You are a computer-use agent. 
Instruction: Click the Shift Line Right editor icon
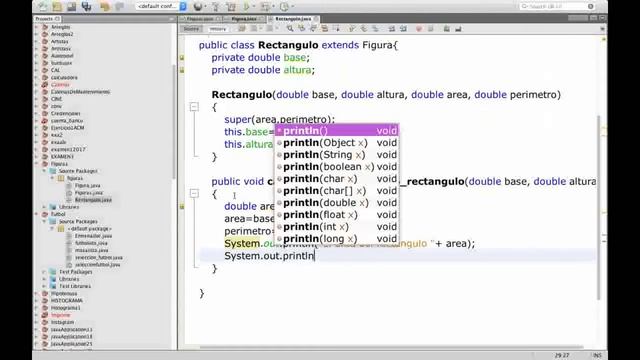click(403, 29)
